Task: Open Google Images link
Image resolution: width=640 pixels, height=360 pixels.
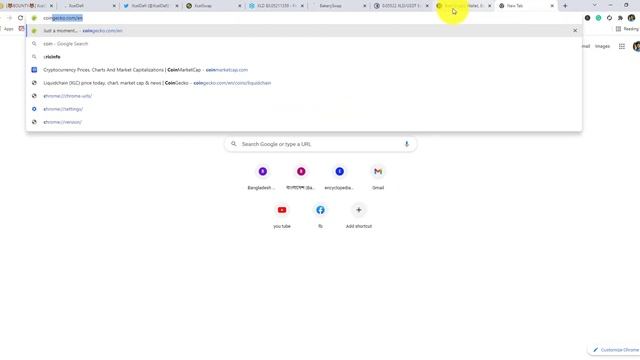Action: point(602,47)
